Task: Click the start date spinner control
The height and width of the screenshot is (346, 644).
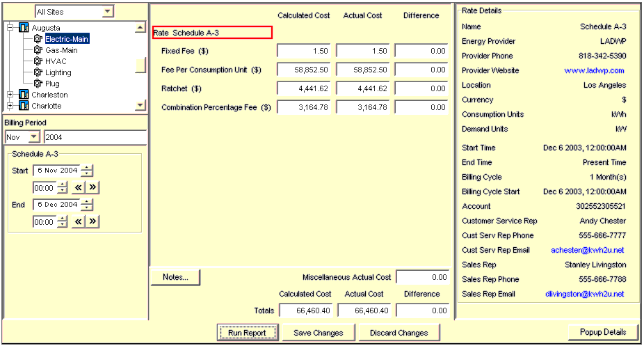Action: tap(87, 171)
